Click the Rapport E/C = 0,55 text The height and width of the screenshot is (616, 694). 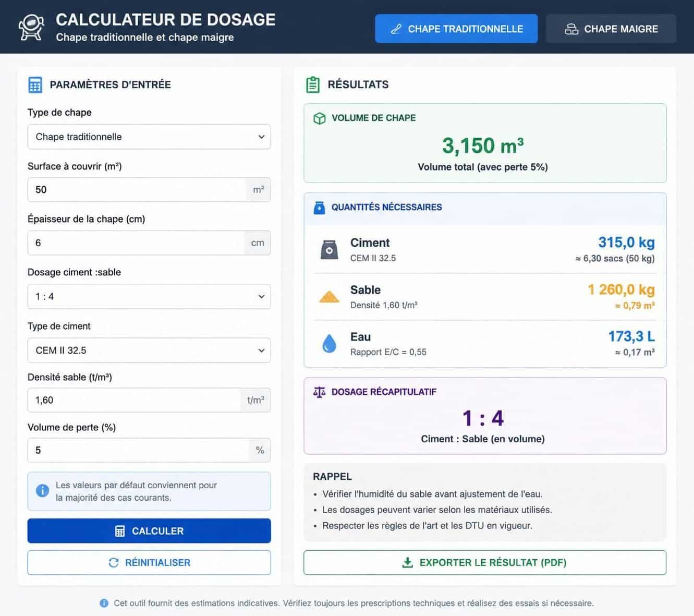coord(388,352)
